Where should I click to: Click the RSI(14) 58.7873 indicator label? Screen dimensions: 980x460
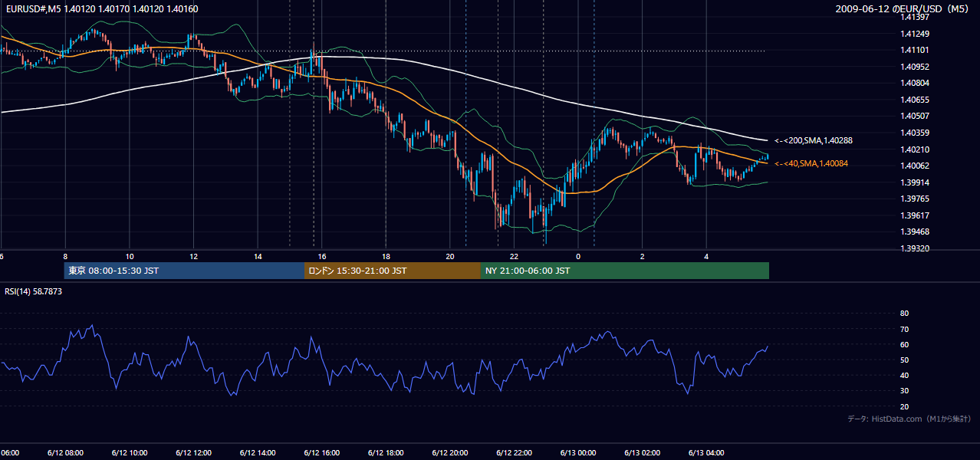34,291
